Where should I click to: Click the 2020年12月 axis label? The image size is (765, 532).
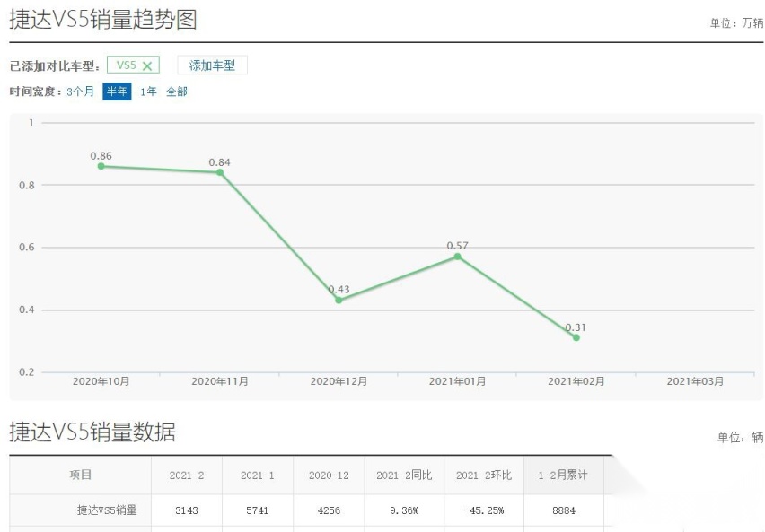(339, 381)
